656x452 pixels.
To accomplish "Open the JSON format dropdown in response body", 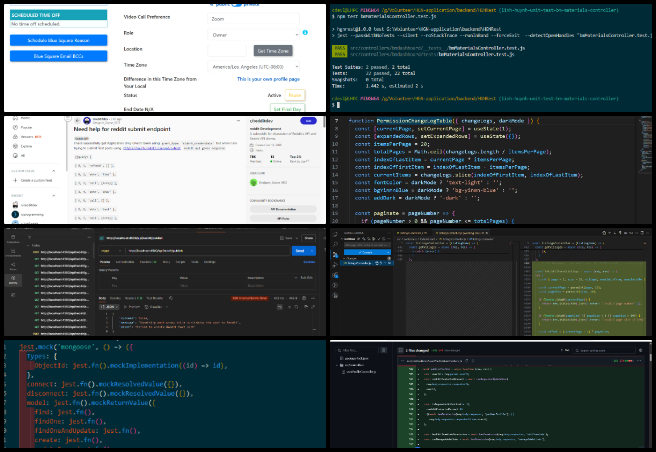I will 109,306.
